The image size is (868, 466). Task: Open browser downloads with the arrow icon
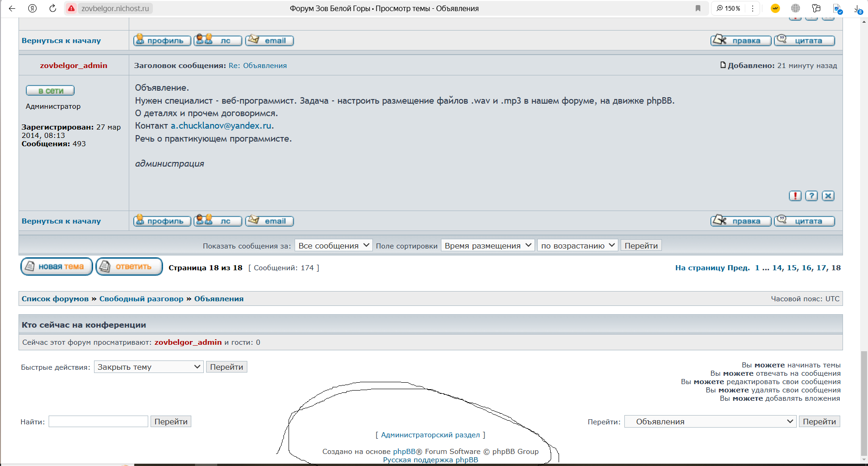[x=857, y=8]
